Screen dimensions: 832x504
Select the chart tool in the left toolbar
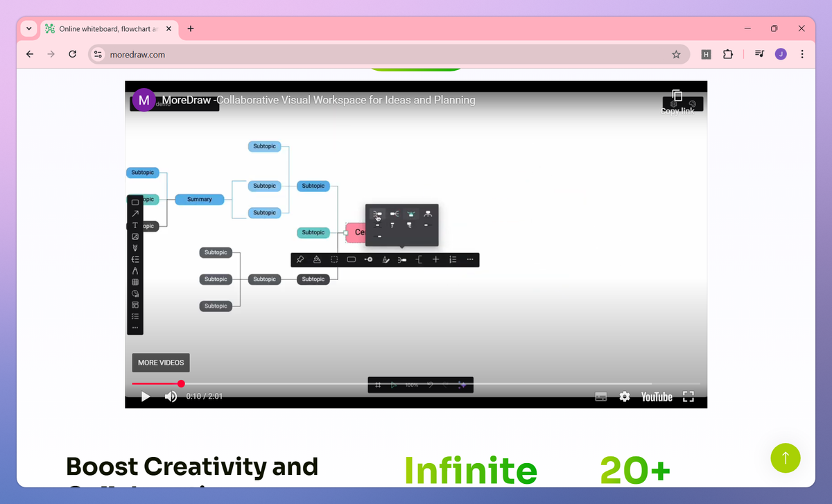(135, 293)
